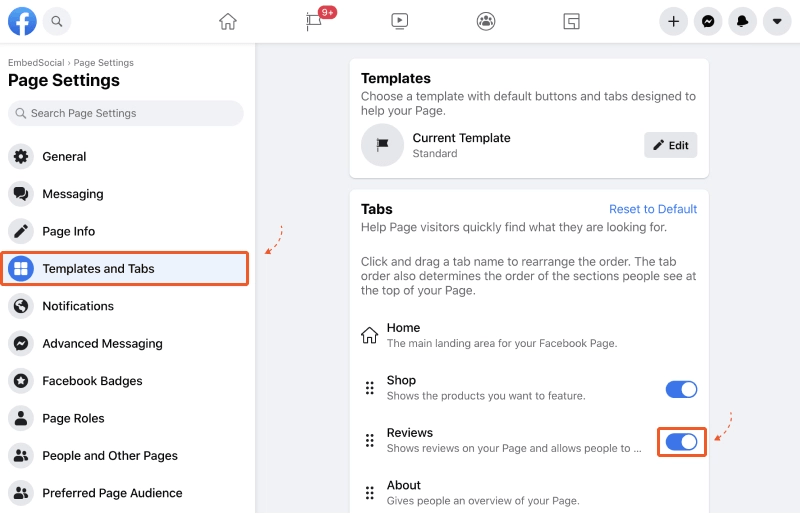Open the notifications bell icon
Image resolution: width=800 pixels, height=514 pixels.
pyautogui.click(x=742, y=21)
